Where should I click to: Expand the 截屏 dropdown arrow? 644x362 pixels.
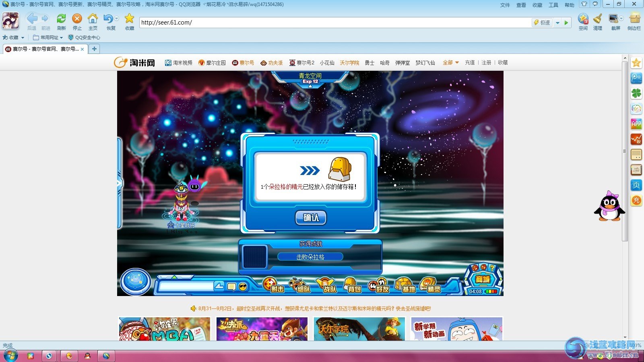(621, 19)
